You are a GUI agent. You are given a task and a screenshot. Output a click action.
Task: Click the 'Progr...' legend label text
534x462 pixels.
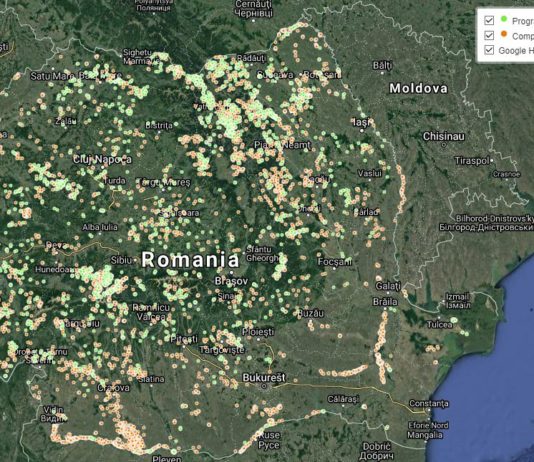click(523, 21)
